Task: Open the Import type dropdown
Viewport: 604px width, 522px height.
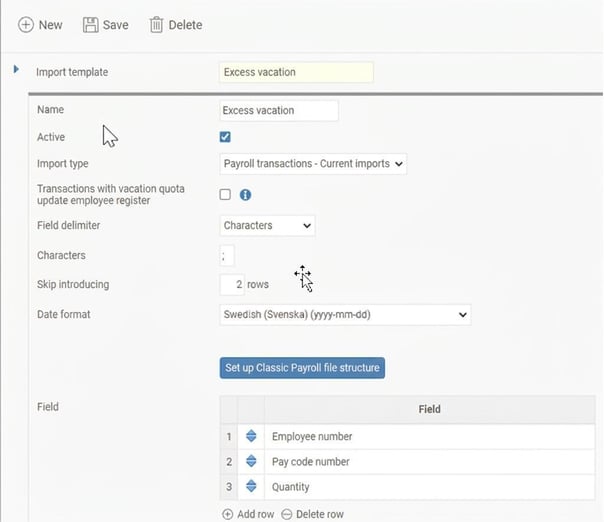Action: 313,164
